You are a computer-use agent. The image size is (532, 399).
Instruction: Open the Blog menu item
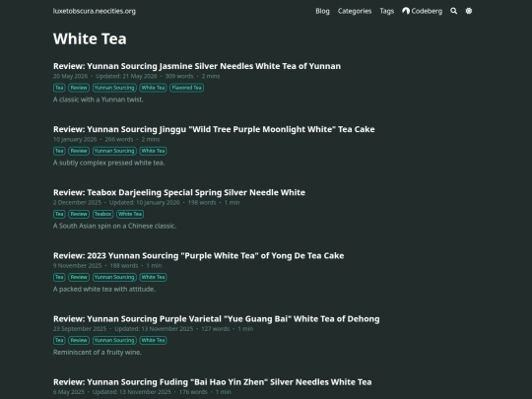pos(322,11)
